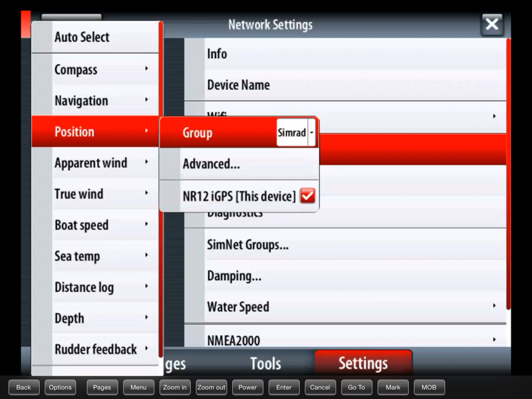
Task: Expand Compass submenu arrow
Action: click(x=146, y=68)
